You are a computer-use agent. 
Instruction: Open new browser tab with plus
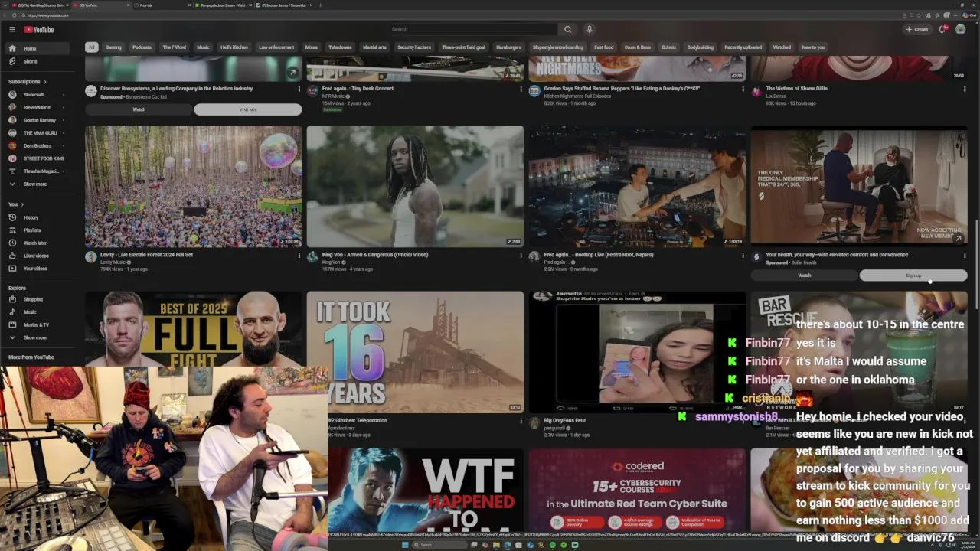pyautogui.click(x=320, y=5)
